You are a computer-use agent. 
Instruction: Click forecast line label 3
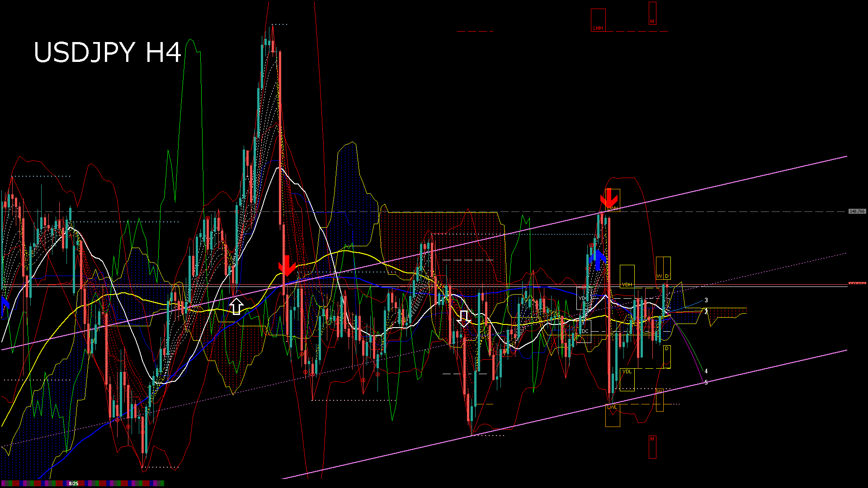tap(706, 300)
